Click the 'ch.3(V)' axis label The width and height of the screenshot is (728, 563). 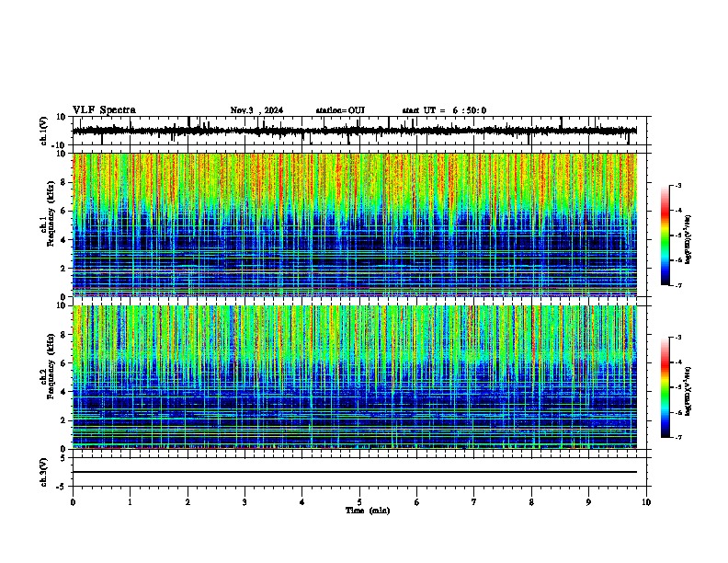pyautogui.click(x=44, y=473)
